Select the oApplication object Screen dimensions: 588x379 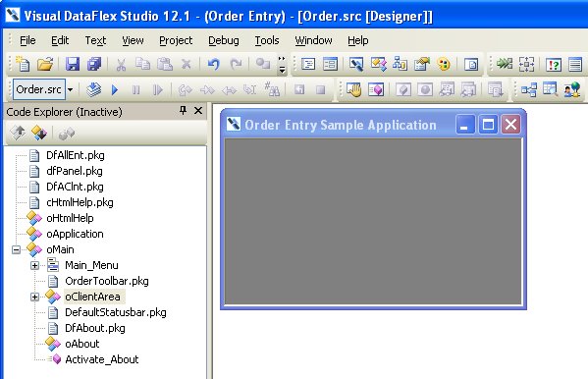[75, 234]
